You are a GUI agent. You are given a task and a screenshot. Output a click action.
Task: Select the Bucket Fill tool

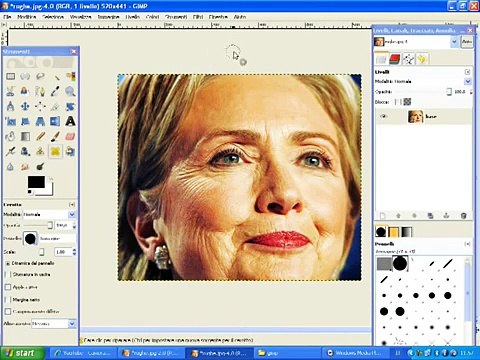click(11, 136)
